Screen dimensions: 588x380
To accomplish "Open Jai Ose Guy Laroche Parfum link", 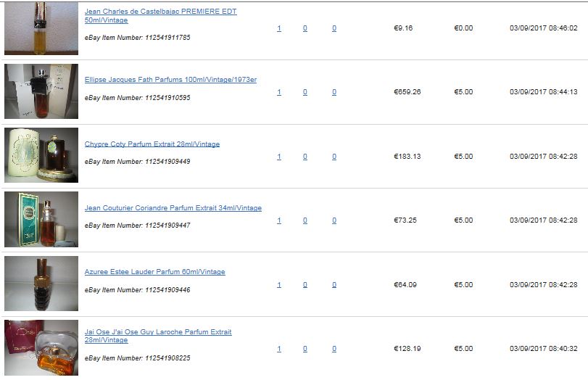I will tap(158, 336).
